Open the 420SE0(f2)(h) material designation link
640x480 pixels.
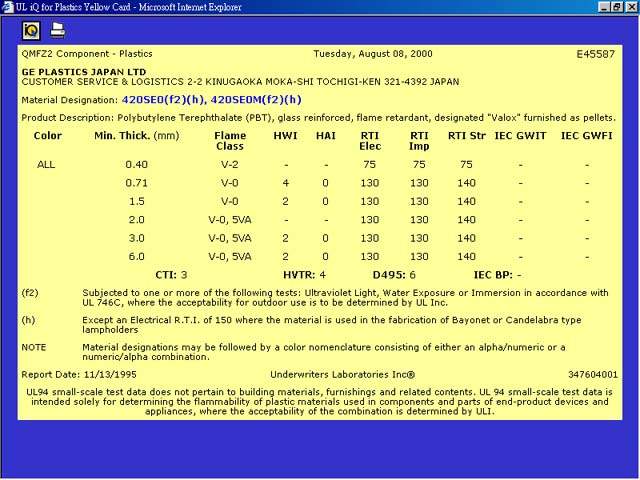(x=163, y=100)
